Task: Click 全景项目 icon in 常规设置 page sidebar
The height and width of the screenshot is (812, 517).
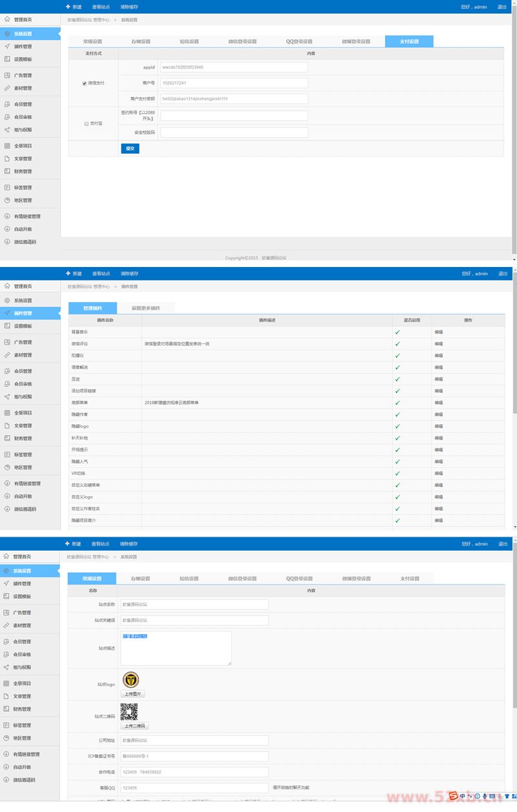Action: [x=7, y=683]
